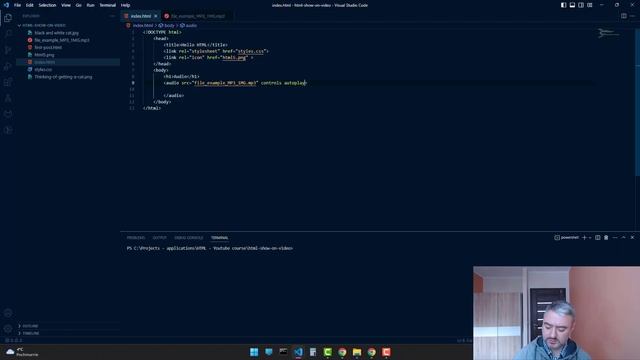Open the Source Control view
This screenshot has height=360, width=640.
tap(8, 50)
